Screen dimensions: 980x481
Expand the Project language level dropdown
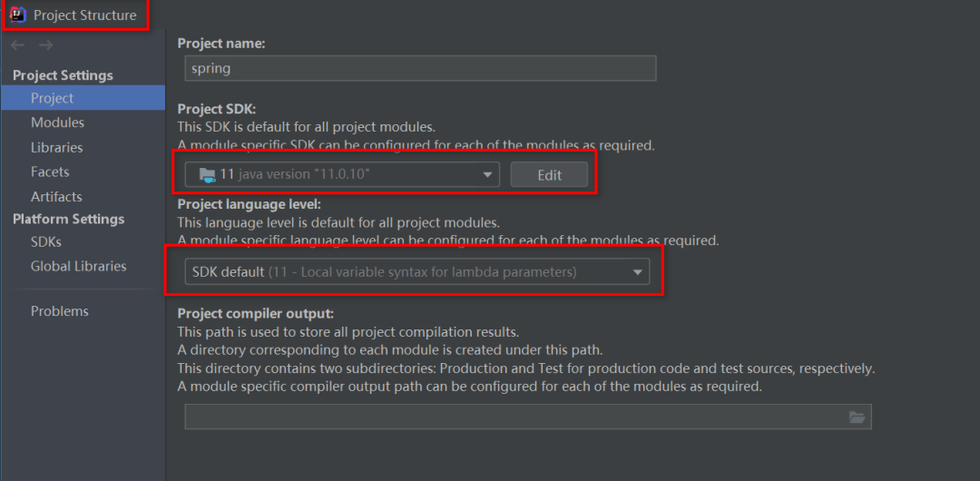point(638,271)
